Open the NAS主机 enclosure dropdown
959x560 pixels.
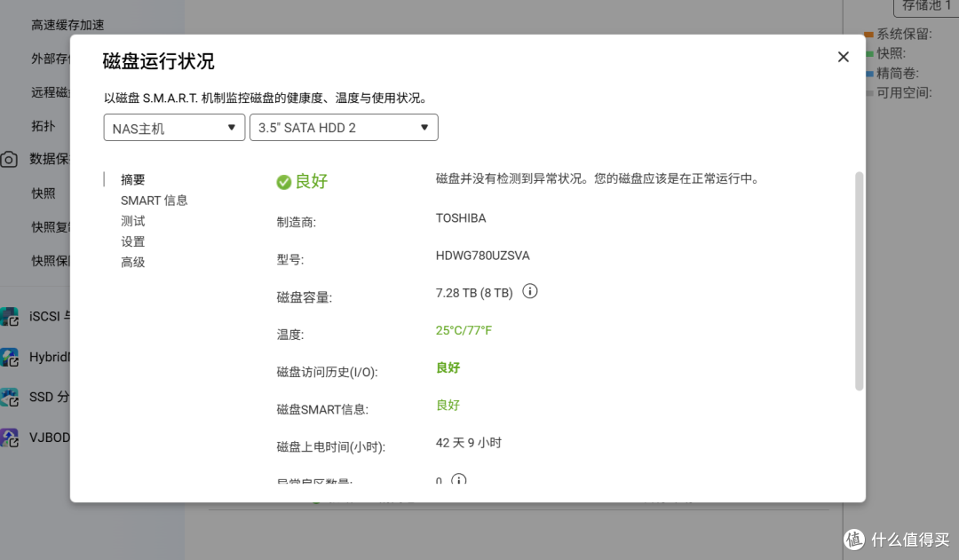click(x=174, y=128)
